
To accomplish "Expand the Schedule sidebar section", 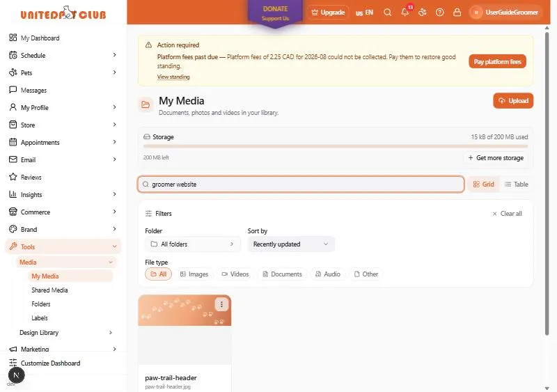I will coord(63,55).
